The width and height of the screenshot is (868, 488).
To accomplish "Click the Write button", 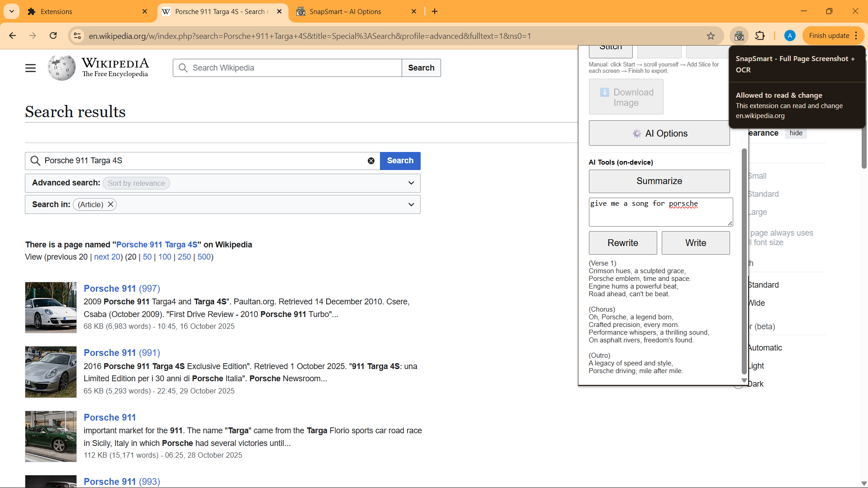I will 696,243.
